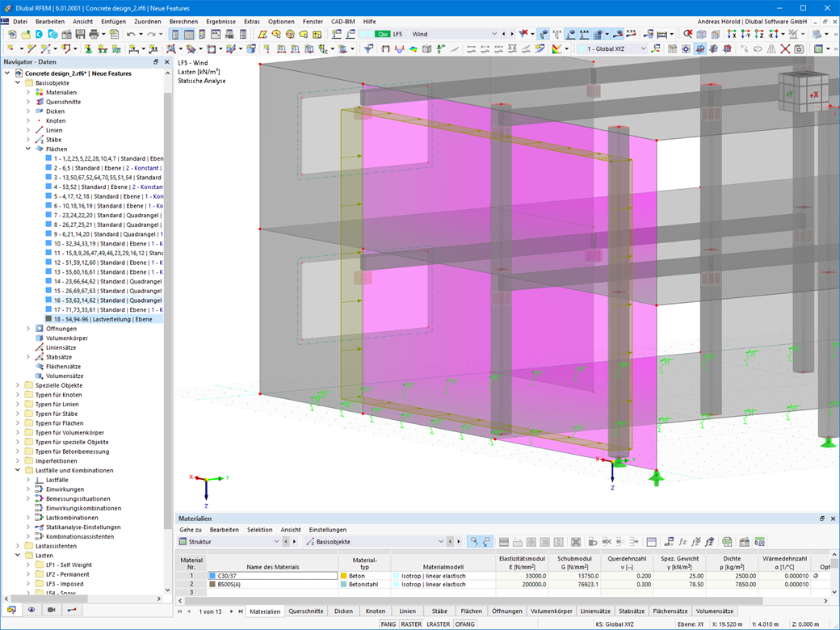Screen dimensions: 840x630
Task: Click the save (floppy disk) toolbar icon
Action: click(x=80, y=34)
